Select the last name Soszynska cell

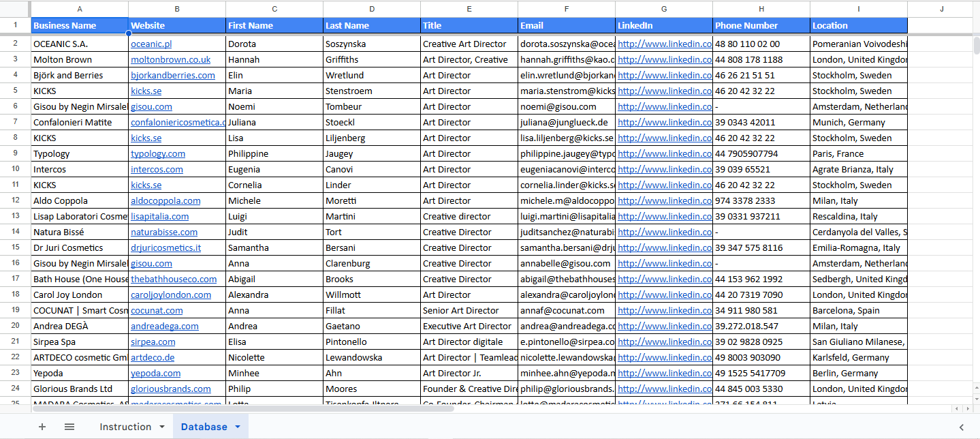click(x=372, y=44)
